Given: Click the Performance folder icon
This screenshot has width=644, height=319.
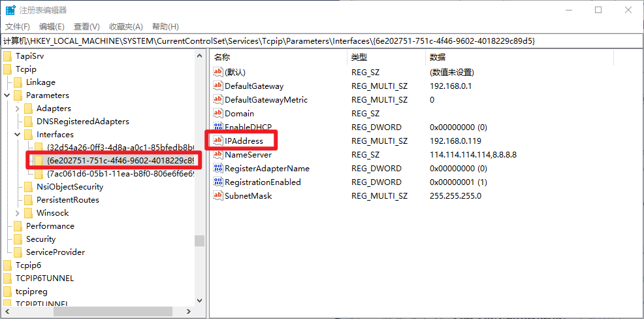Looking at the screenshot, I should tap(18, 226).
